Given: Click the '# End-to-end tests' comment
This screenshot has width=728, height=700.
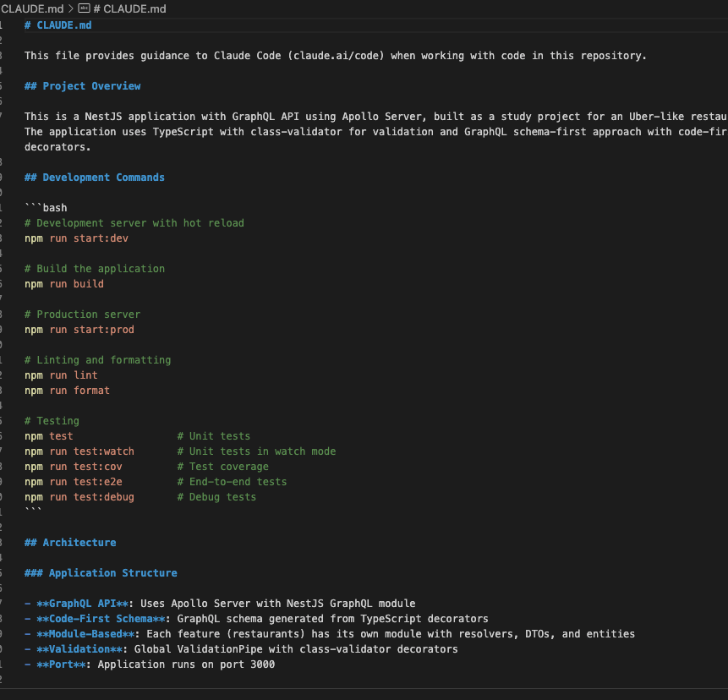Looking at the screenshot, I should pos(232,482).
